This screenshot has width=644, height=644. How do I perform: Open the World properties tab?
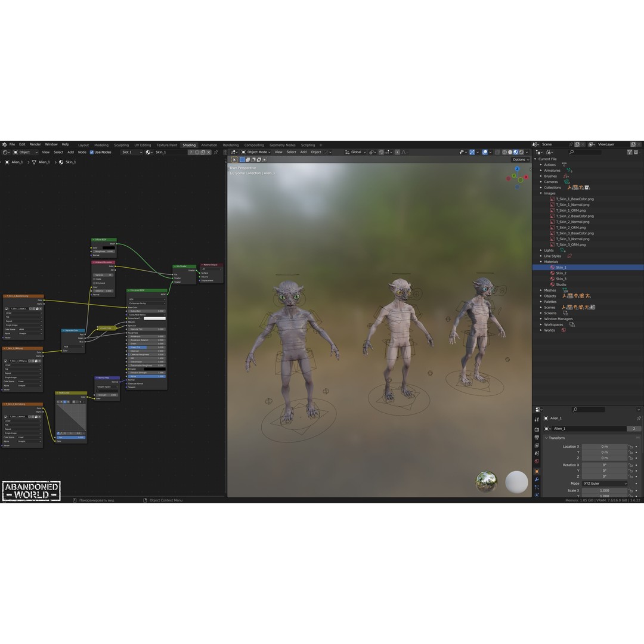(x=537, y=461)
